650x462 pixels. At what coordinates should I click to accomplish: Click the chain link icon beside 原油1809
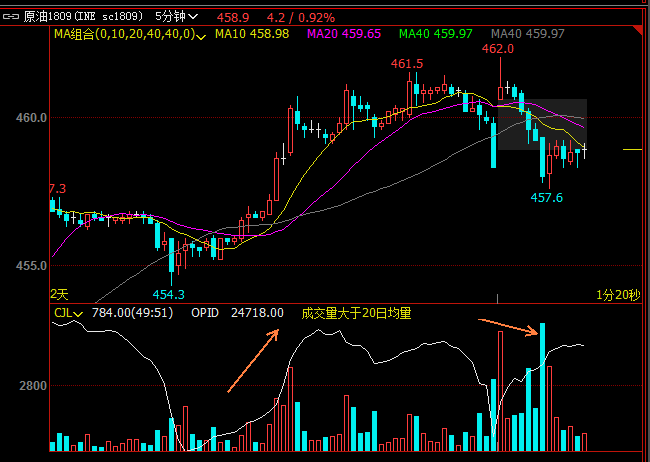pyautogui.click(x=11, y=17)
